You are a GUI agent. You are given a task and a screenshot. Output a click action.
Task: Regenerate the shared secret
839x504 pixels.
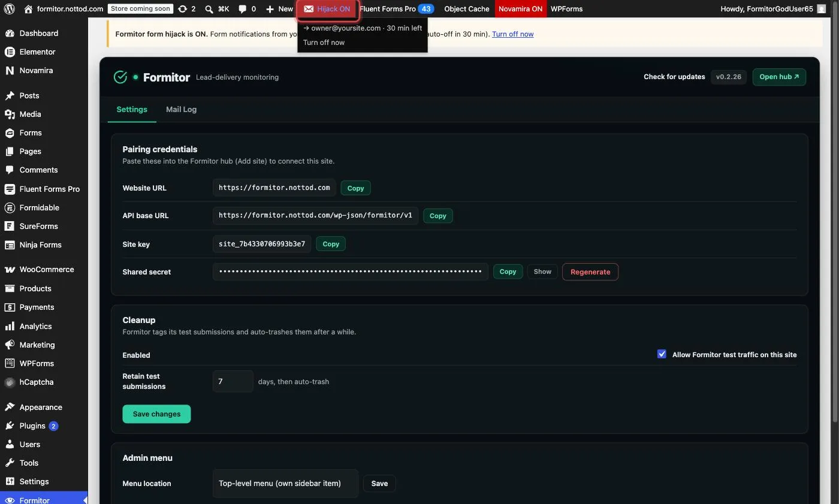(x=590, y=271)
